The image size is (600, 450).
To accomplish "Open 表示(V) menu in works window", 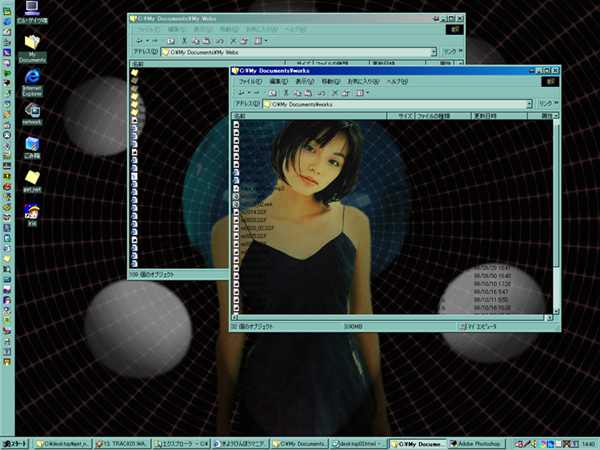I will tap(305, 82).
